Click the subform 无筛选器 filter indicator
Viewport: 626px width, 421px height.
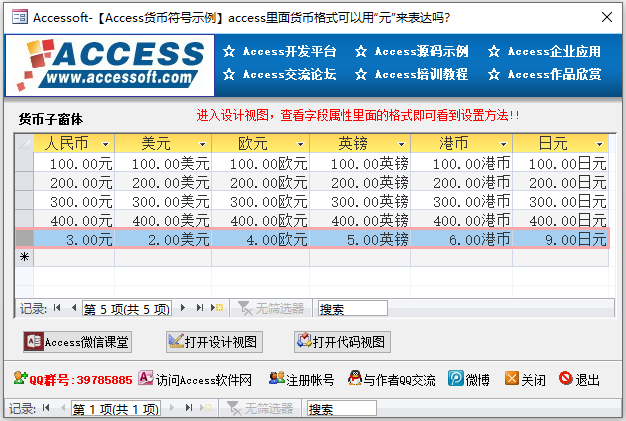[x=271, y=308]
